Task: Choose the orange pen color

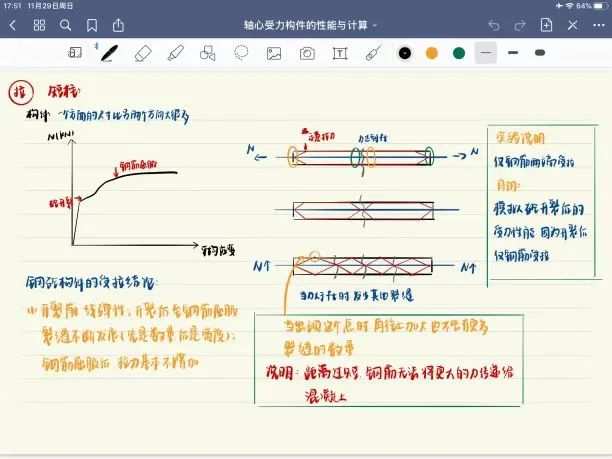Action: [432, 53]
